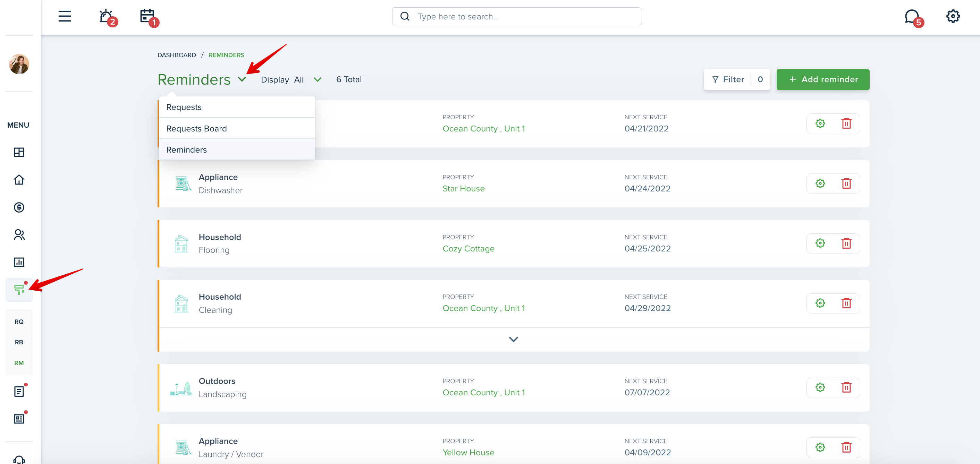Select Requests Board from the dropdown menu

[x=237, y=129]
